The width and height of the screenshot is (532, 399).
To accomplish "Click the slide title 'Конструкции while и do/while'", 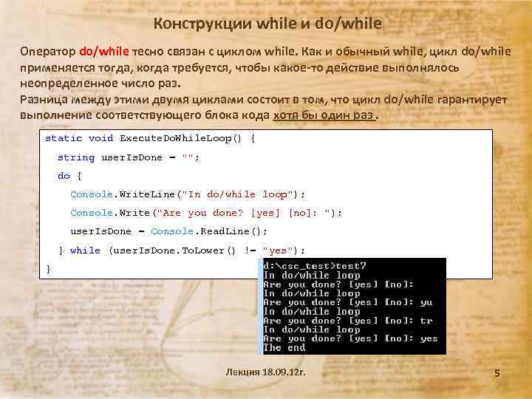I will pos(267,24).
